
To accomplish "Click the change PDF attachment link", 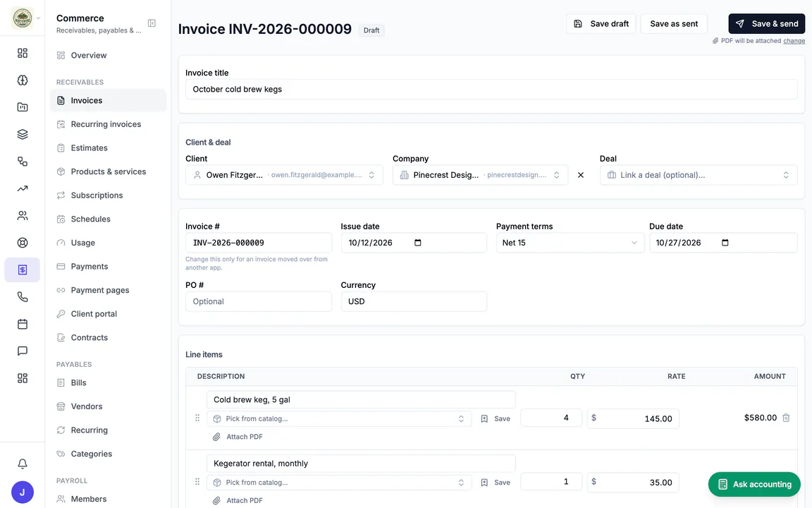I will [794, 40].
